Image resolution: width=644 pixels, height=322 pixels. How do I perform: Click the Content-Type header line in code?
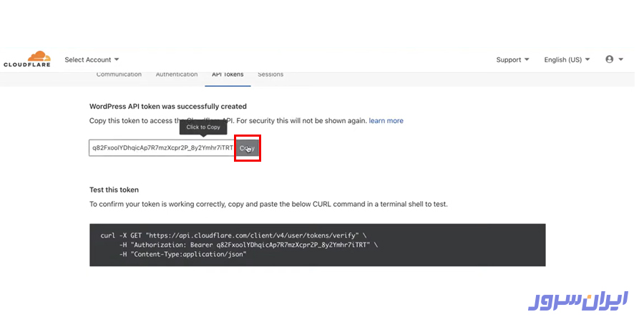click(x=188, y=254)
